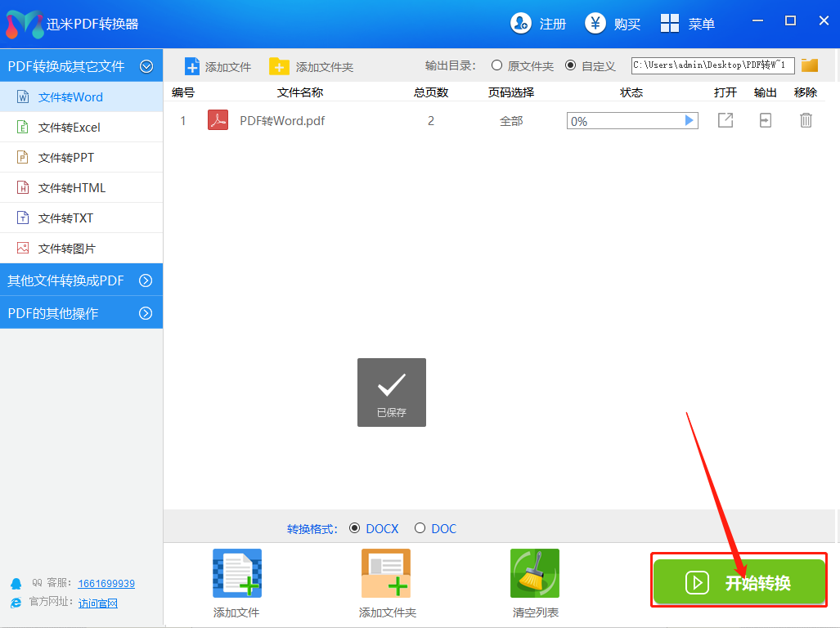Viewport: 840px width, 628px height.
Task: Click the large 添加文件 icon at bottom
Action: coord(236,573)
